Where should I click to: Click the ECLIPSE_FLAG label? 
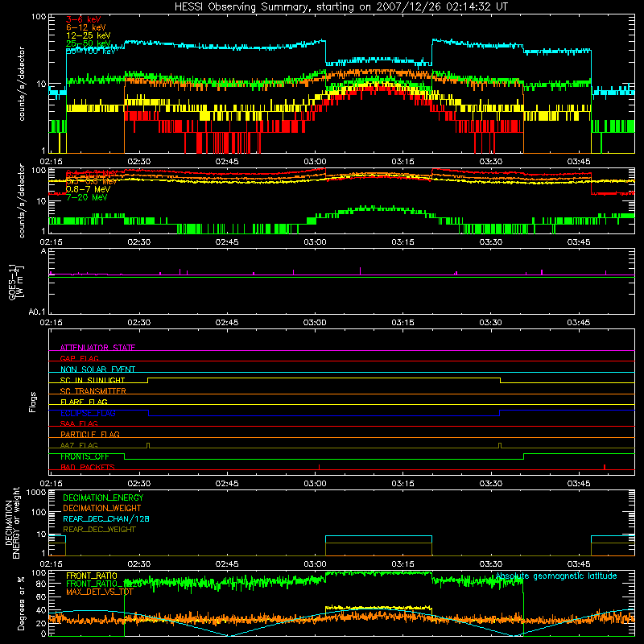click(88, 413)
